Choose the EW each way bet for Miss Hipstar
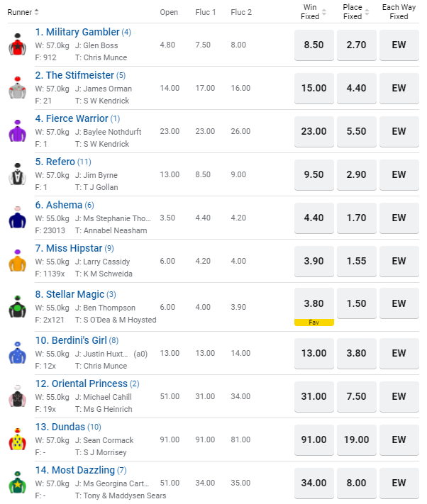This screenshot has height=504, width=427. coord(399,261)
